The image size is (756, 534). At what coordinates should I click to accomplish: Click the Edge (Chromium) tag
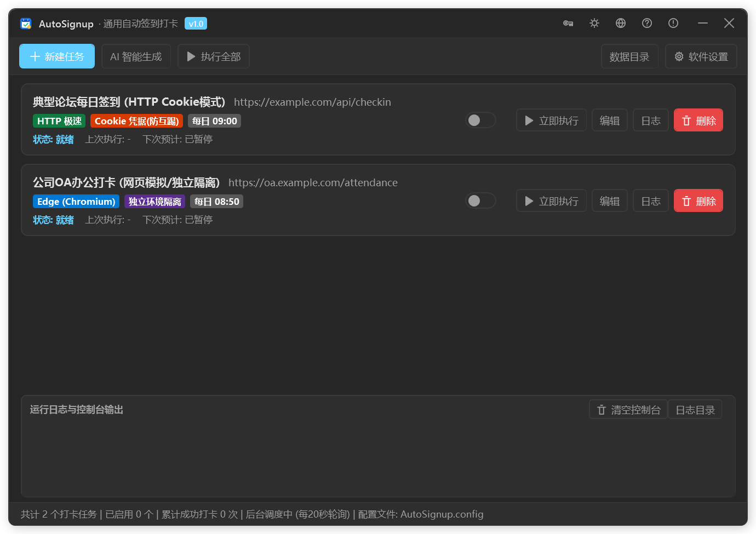pyautogui.click(x=76, y=202)
